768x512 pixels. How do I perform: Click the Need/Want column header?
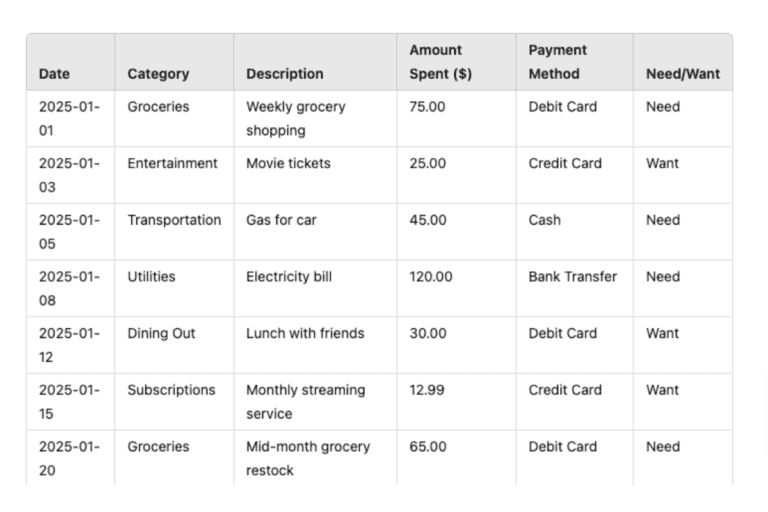(683, 74)
